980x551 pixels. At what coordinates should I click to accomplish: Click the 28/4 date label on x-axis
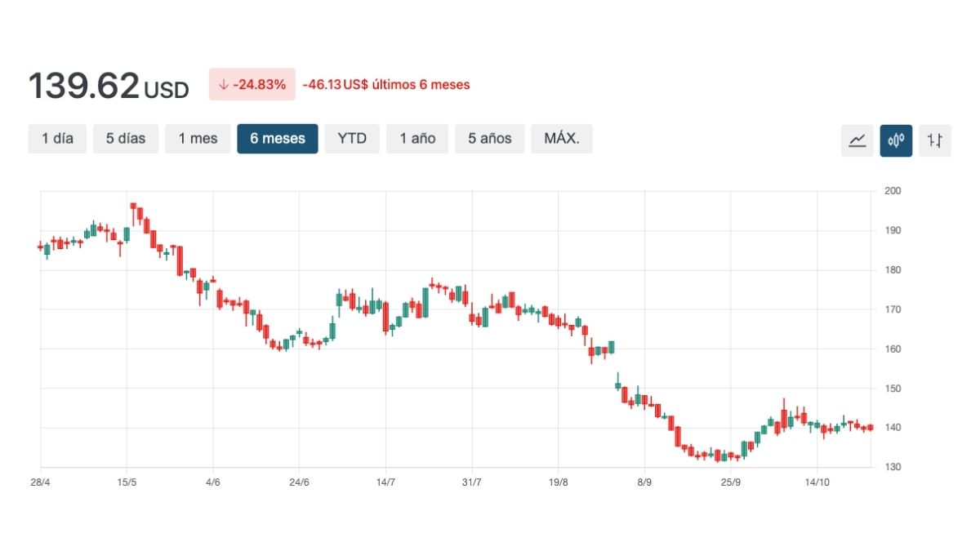click(x=41, y=482)
